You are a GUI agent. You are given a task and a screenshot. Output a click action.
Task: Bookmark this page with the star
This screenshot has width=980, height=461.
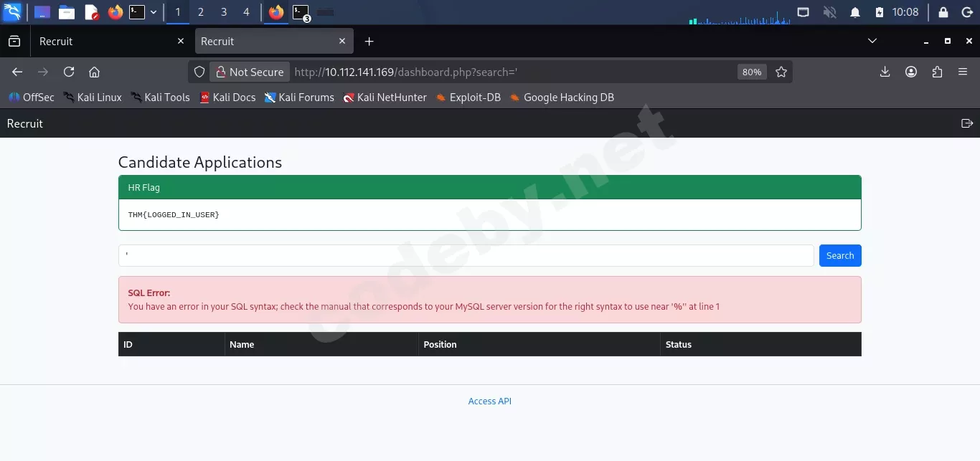click(x=781, y=72)
